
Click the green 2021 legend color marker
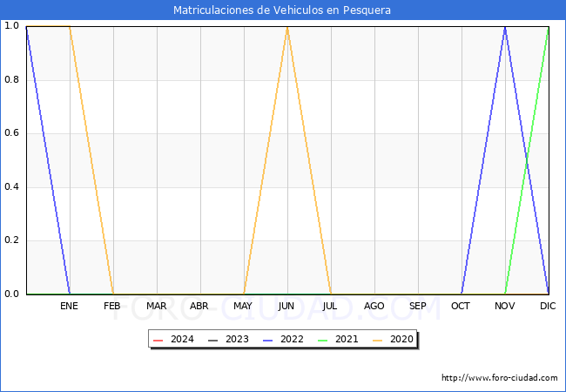pos(323,341)
